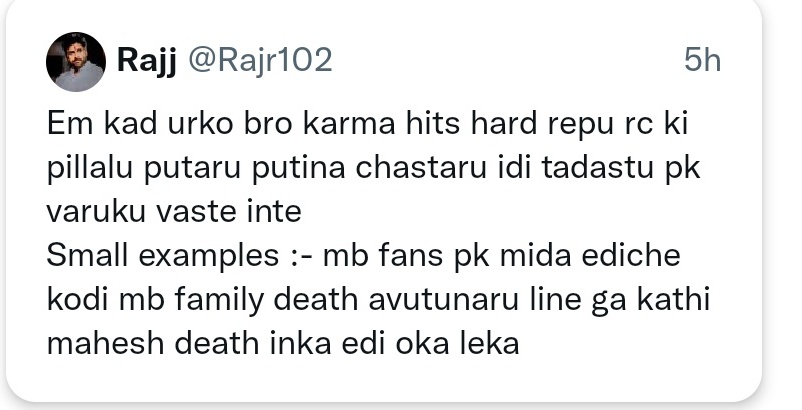This screenshot has width=802, height=410.
Task: Click 'family' in the fifth tweet line
Action: pyautogui.click(x=219, y=301)
